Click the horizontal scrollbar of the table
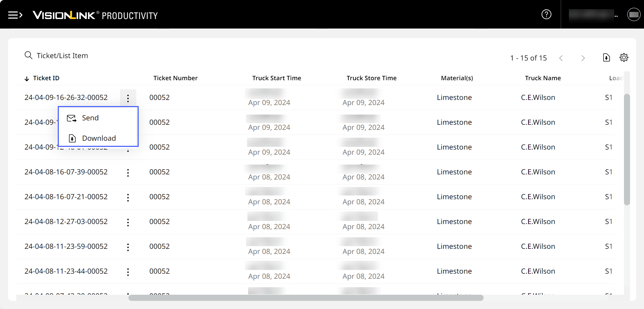644x309 pixels. coord(306,298)
